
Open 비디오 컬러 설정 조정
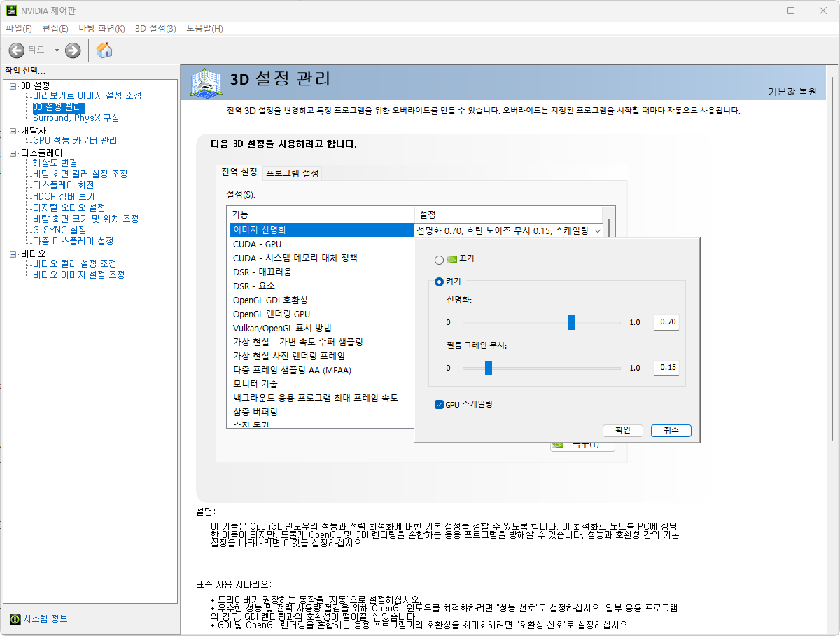[75, 264]
